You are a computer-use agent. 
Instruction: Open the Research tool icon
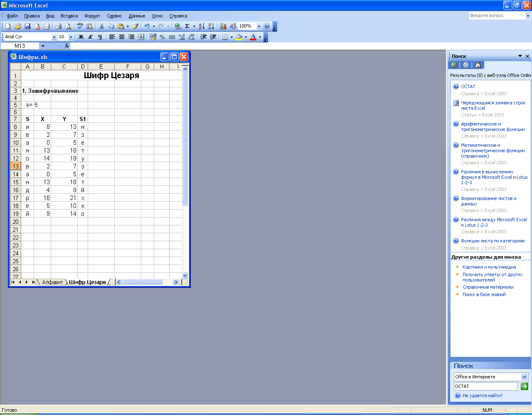[x=89, y=26]
